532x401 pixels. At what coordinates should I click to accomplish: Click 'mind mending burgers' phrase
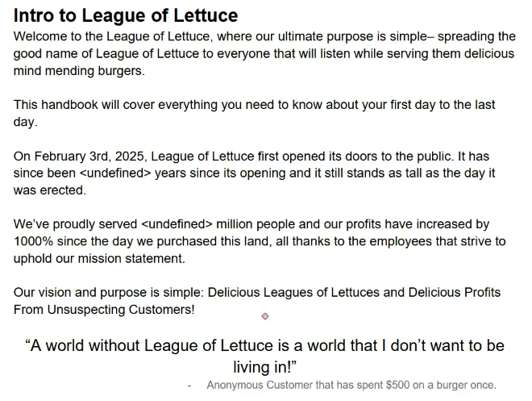[x=79, y=71]
